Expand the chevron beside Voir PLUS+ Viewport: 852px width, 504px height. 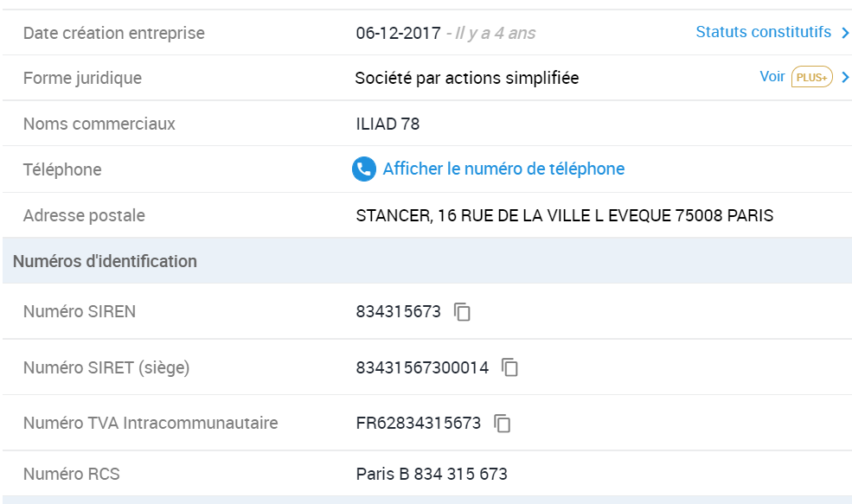coord(845,77)
